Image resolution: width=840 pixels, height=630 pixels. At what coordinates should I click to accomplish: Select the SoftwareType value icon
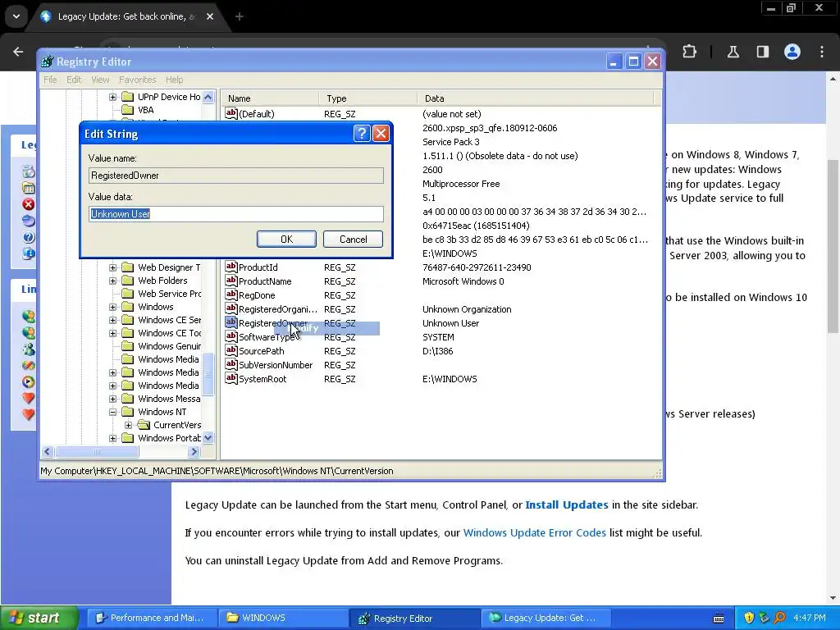(231, 336)
